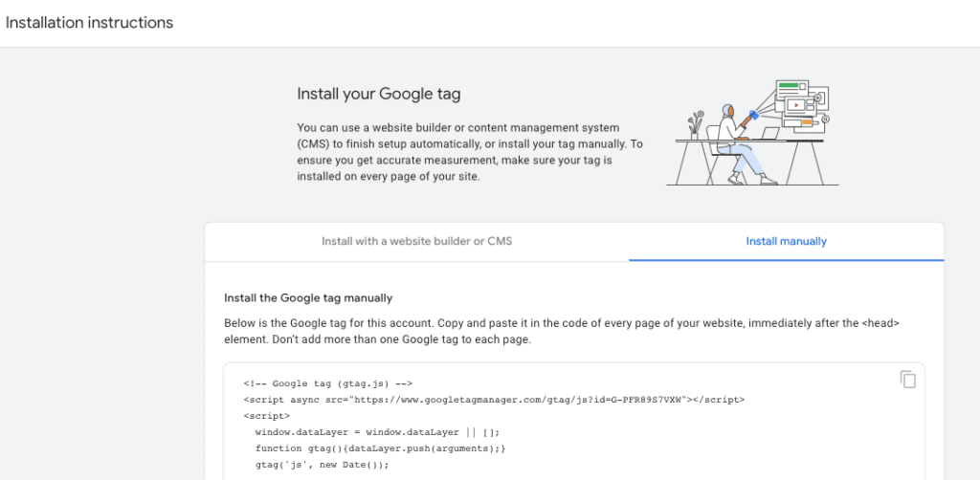Image resolution: width=980 pixels, height=480 pixels.
Task: Click the window.dataLayer code line
Action: 377,432
